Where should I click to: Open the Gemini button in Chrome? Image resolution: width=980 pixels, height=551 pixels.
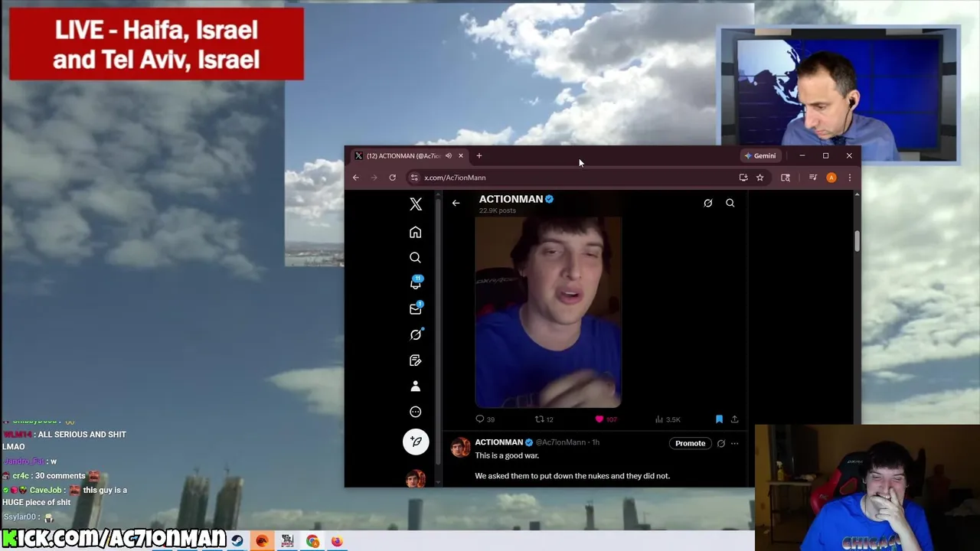coord(760,156)
